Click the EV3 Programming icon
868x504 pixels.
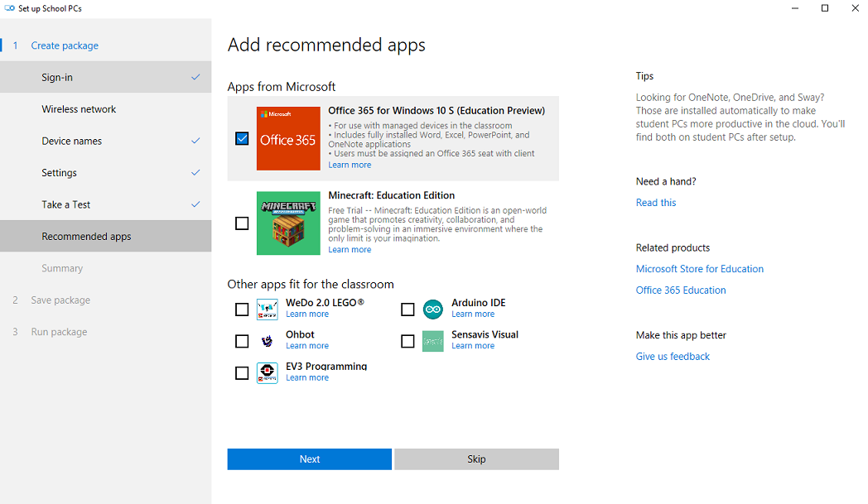pyautogui.click(x=267, y=373)
